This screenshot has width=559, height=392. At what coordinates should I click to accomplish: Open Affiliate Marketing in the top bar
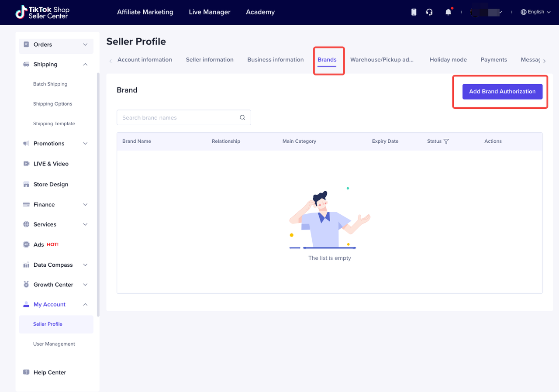click(x=145, y=12)
